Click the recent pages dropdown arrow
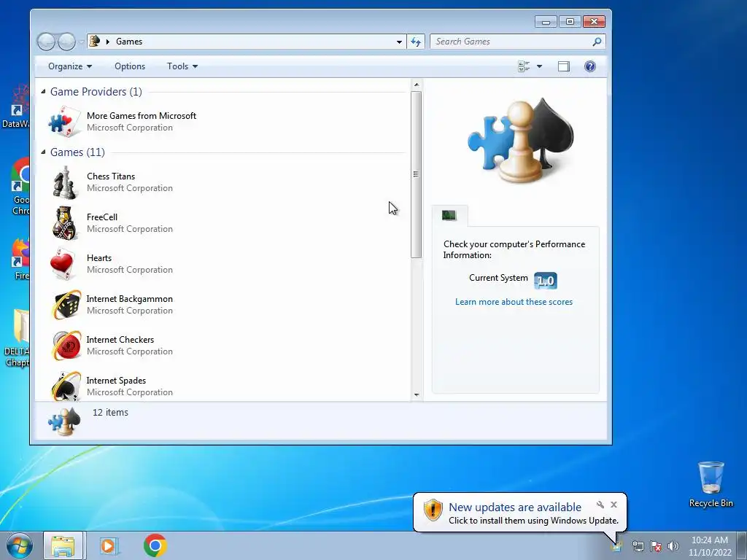 click(x=82, y=42)
